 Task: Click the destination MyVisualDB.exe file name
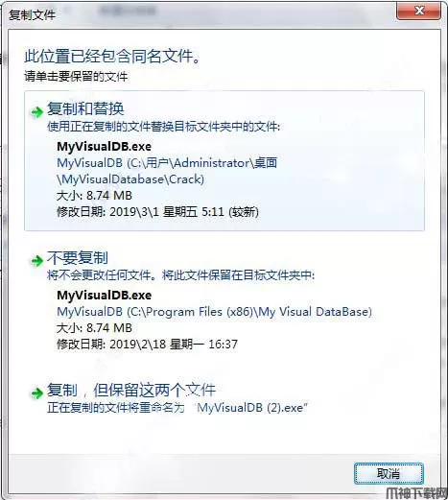tap(104, 295)
